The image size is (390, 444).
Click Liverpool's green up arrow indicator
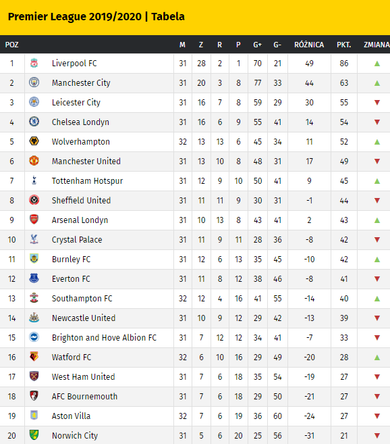tap(377, 63)
